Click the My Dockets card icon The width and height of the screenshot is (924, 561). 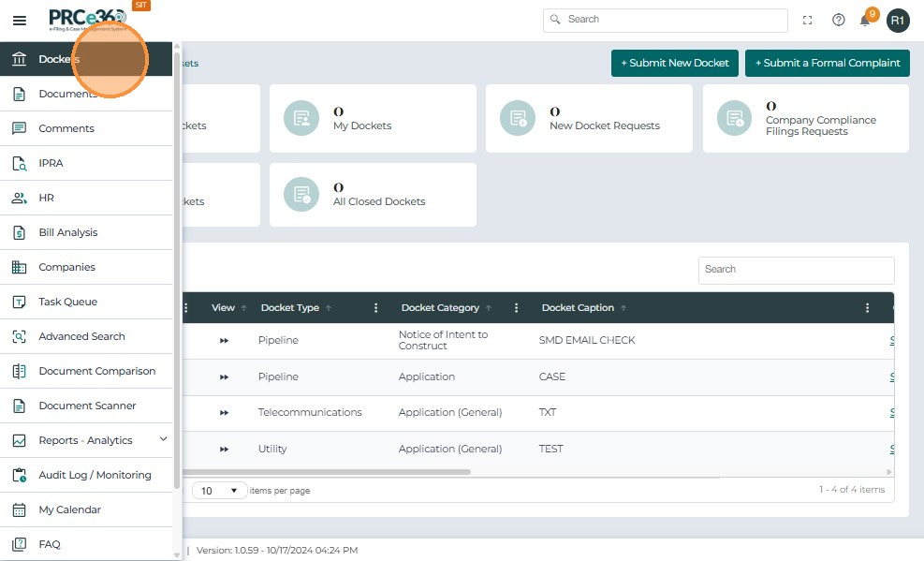[301, 118]
